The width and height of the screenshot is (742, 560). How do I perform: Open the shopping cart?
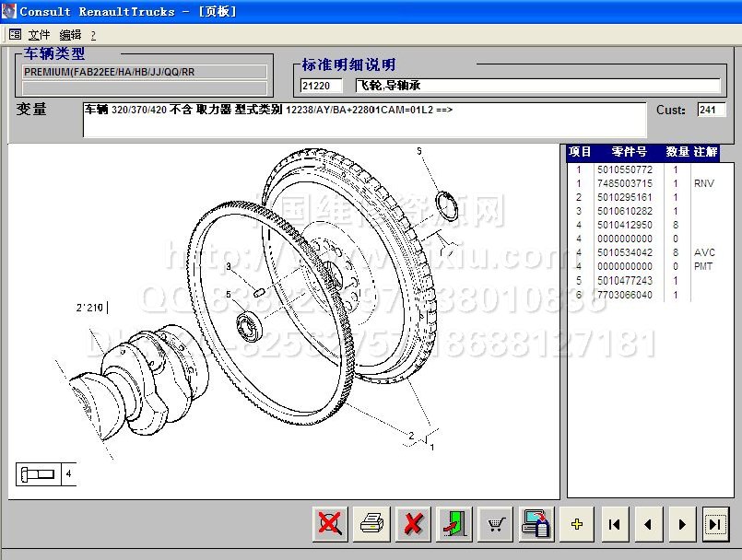[x=496, y=524]
